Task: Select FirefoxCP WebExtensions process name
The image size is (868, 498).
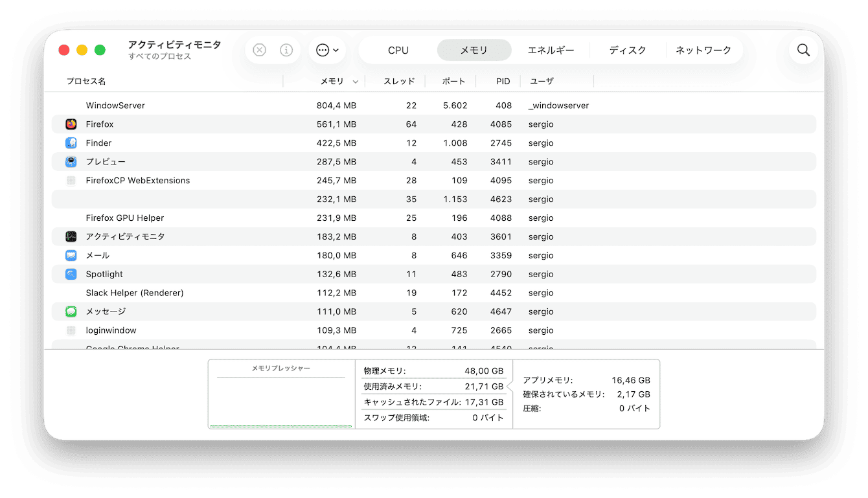Action: pos(138,181)
